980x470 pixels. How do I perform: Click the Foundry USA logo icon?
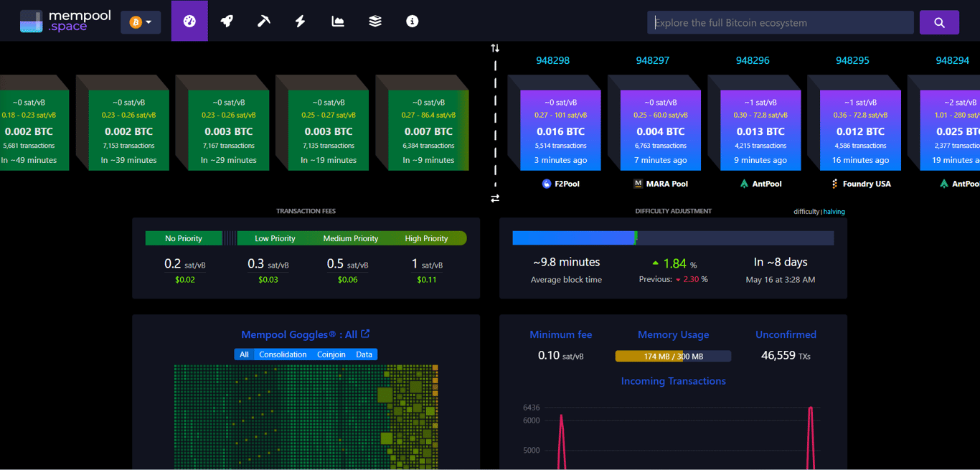[x=834, y=184]
